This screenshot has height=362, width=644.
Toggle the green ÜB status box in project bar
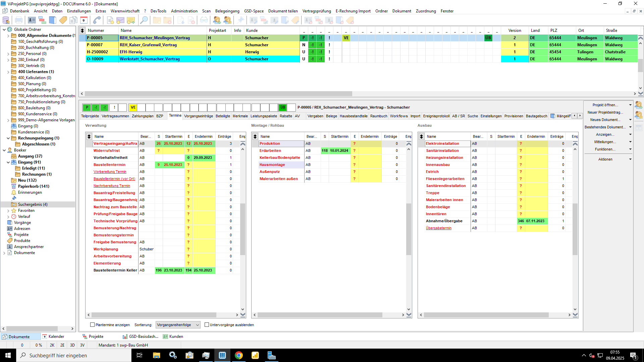(x=283, y=108)
